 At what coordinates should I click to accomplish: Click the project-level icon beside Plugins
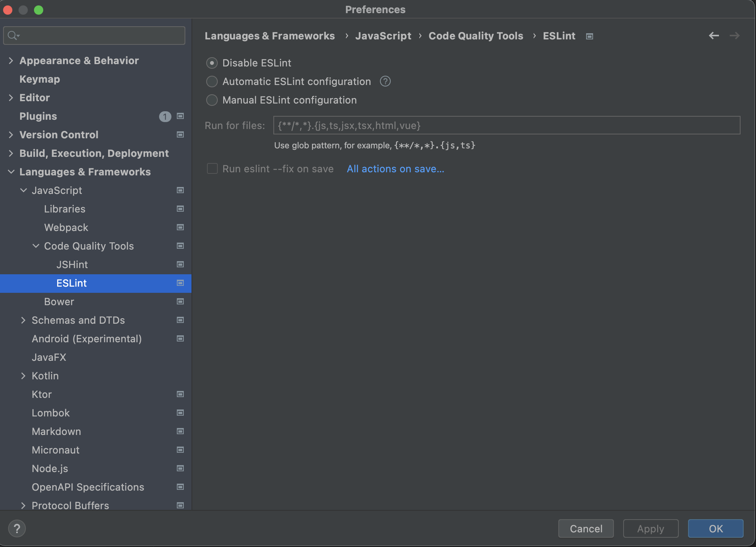(x=180, y=116)
